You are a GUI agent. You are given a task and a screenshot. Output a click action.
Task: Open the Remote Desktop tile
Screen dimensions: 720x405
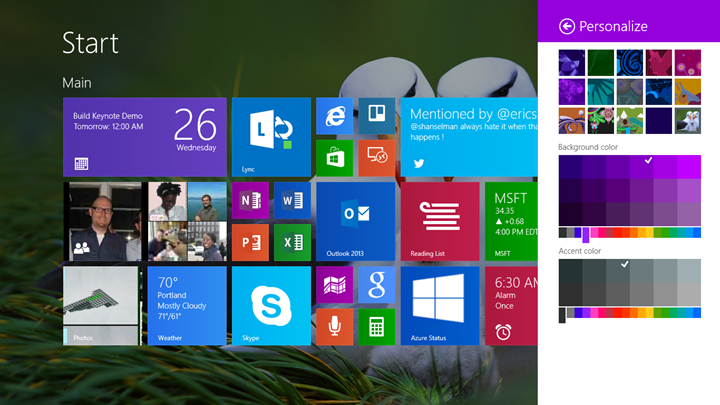[x=377, y=158]
